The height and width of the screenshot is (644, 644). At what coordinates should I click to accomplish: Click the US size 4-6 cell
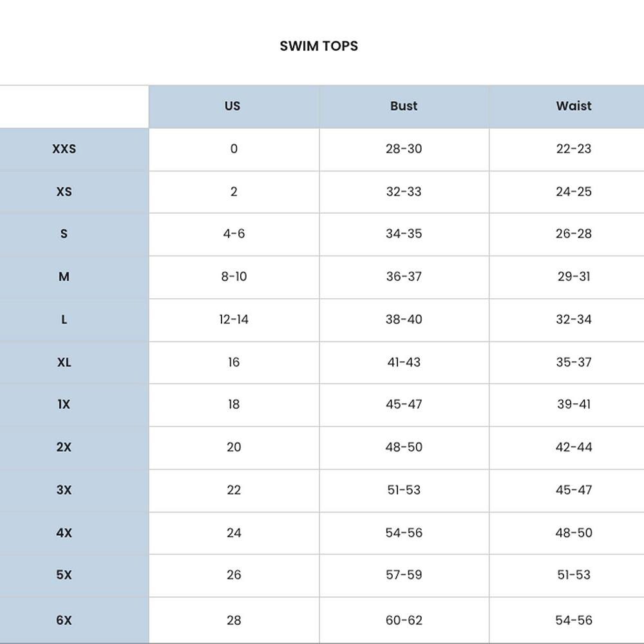coord(234,234)
